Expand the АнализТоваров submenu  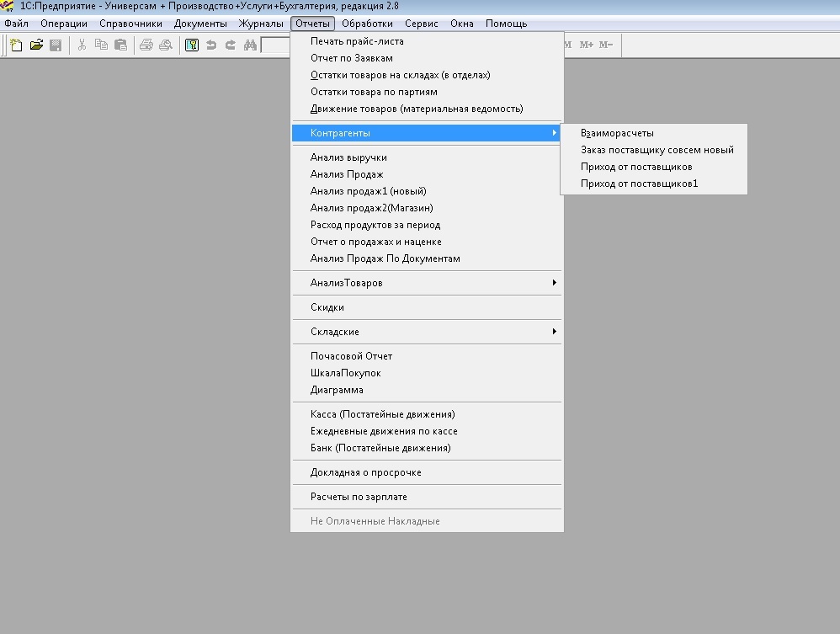(427, 283)
